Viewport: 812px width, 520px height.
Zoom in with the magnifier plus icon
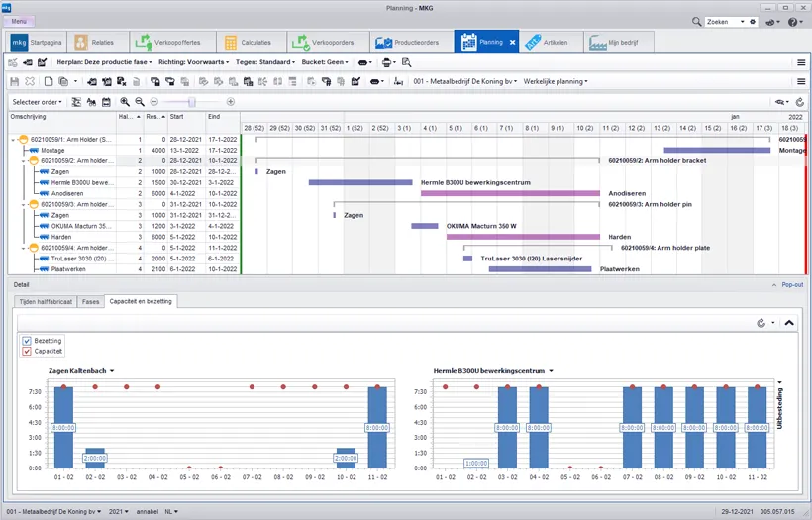[125, 102]
